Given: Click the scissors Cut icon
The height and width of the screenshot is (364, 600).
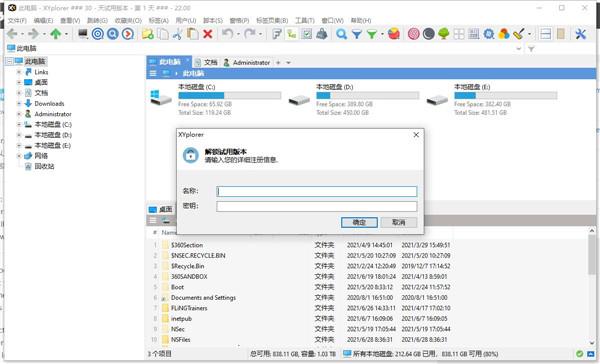Looking at the screenshot, I should pyautogui.click(x=178, y=34).
